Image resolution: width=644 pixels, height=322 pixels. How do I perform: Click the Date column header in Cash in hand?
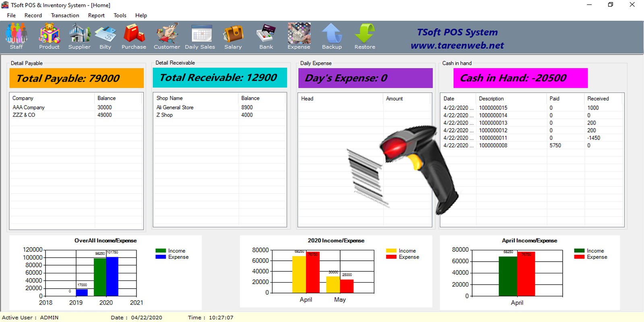coord(458,99)
